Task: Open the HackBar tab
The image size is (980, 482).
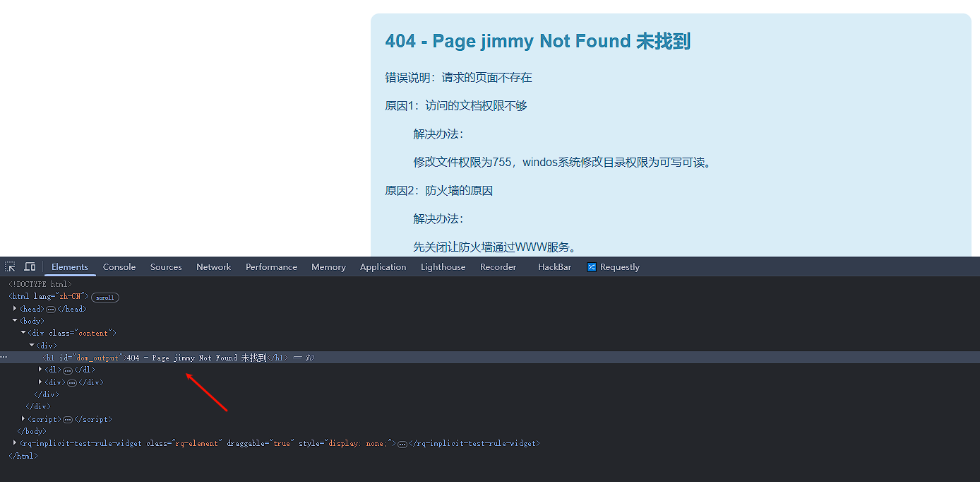Action: pos(555,267)
